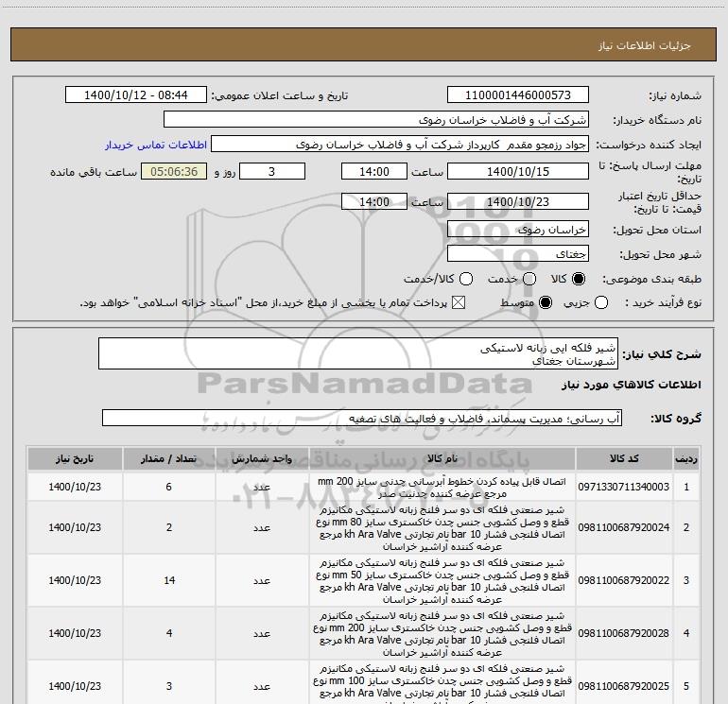Click the ردیف column header
728x704 pixels.
pyautogui.click(x=686, y=459)
